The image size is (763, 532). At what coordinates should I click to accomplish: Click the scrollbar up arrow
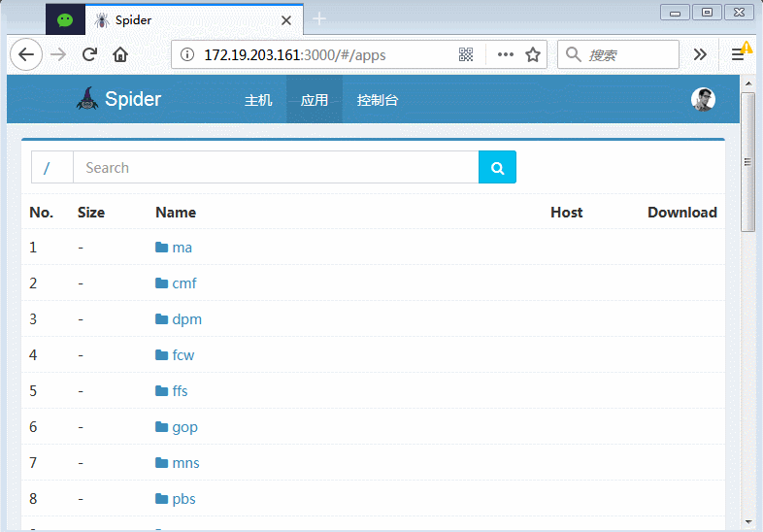747,83
